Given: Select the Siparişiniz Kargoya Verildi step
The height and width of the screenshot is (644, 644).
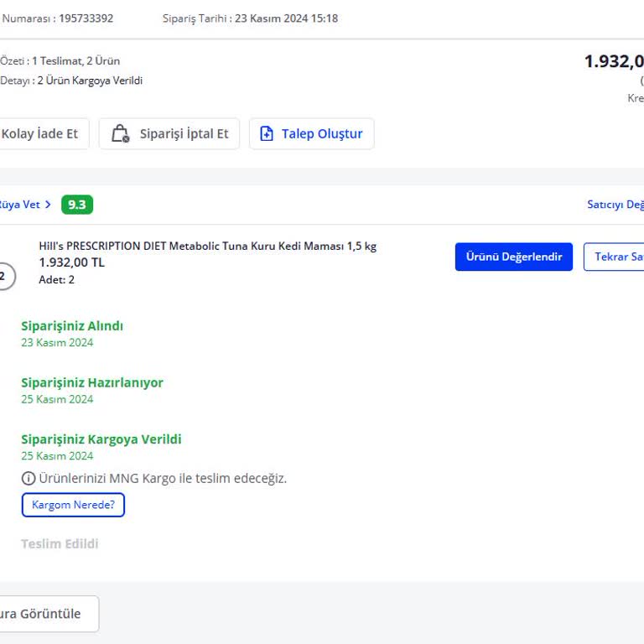Looking at the screenshot, I should [x=101, y=439].
